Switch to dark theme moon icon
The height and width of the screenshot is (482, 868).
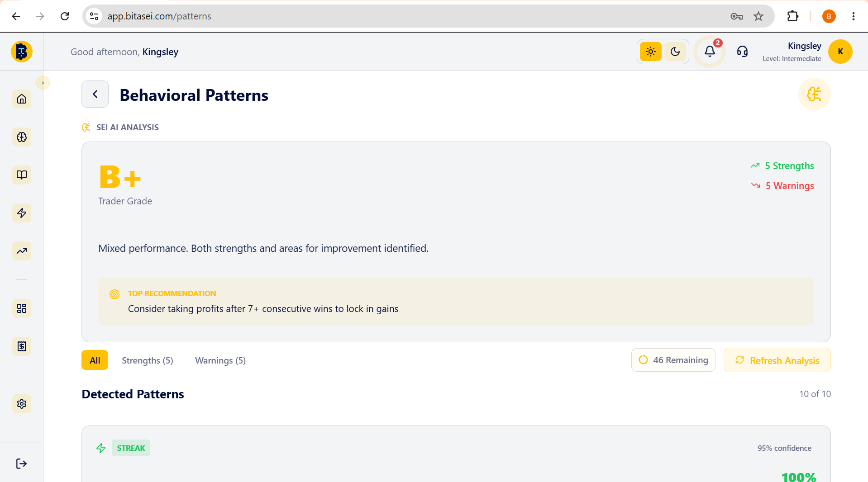[x=675, y=52]
